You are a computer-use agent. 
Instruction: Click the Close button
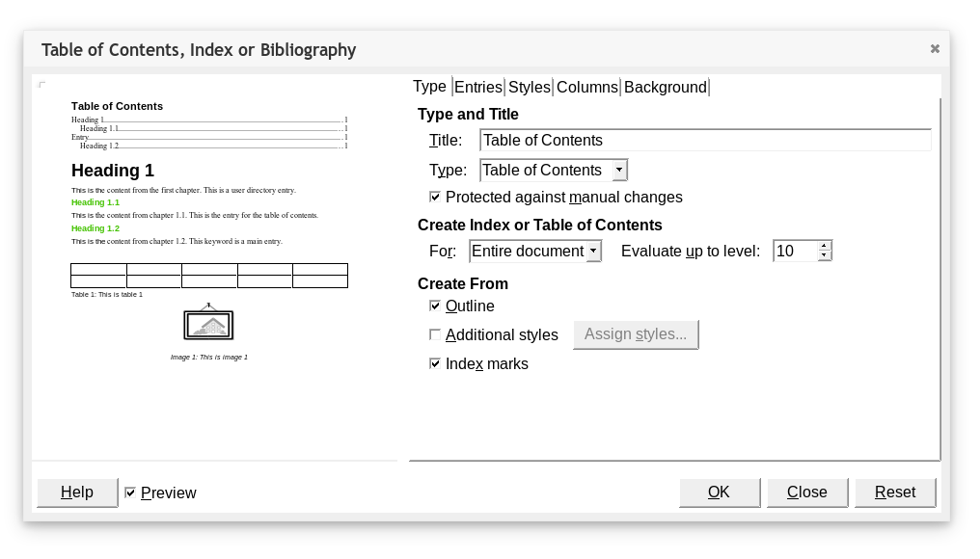point(807,492)
